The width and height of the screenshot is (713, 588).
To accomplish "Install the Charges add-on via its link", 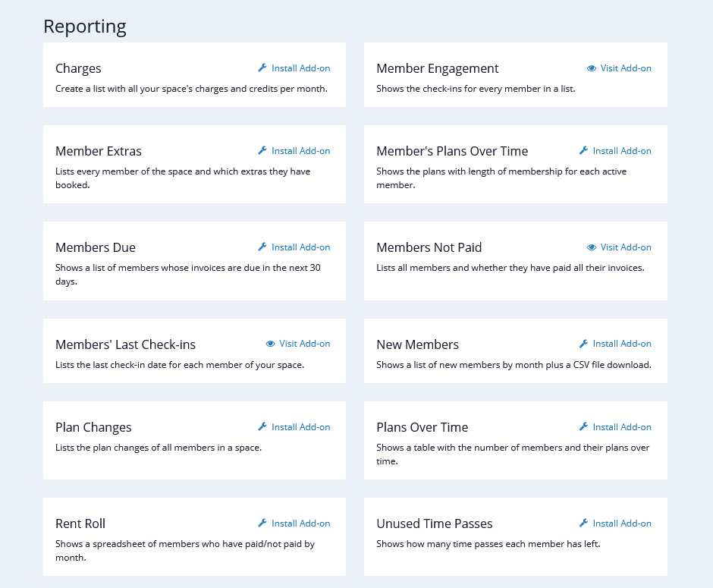I will pos(300,68).
